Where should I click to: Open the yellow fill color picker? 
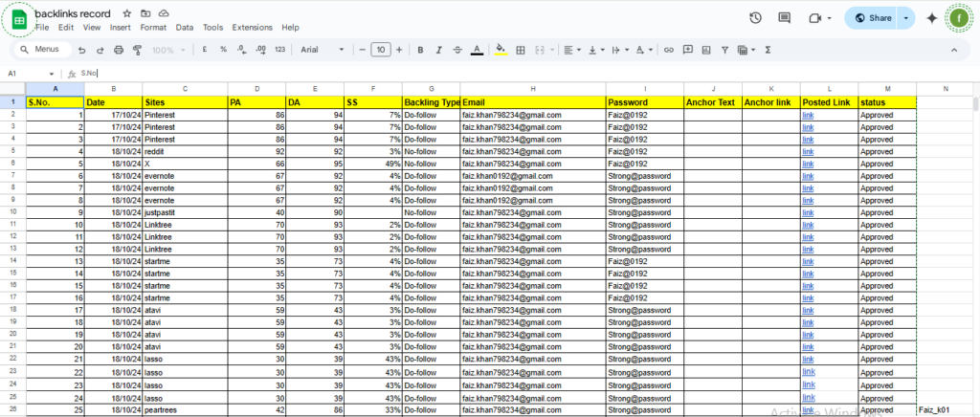tap(500, 50)
